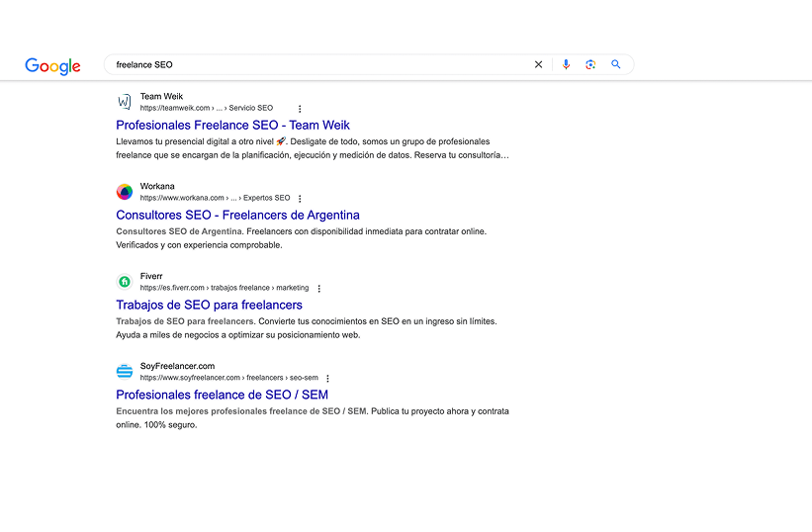Click the Fiverr site name
The height and width of the screenshot is (532, 812).
tap(151, 276)
